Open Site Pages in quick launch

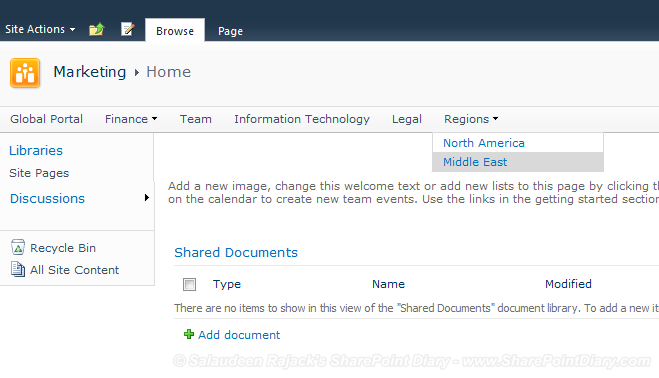pos(39,173)
